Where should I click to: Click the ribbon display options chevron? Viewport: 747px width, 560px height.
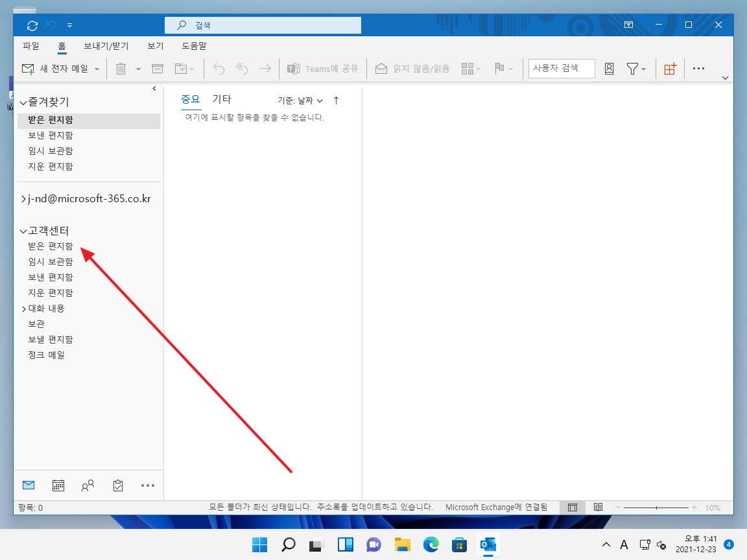725,78
